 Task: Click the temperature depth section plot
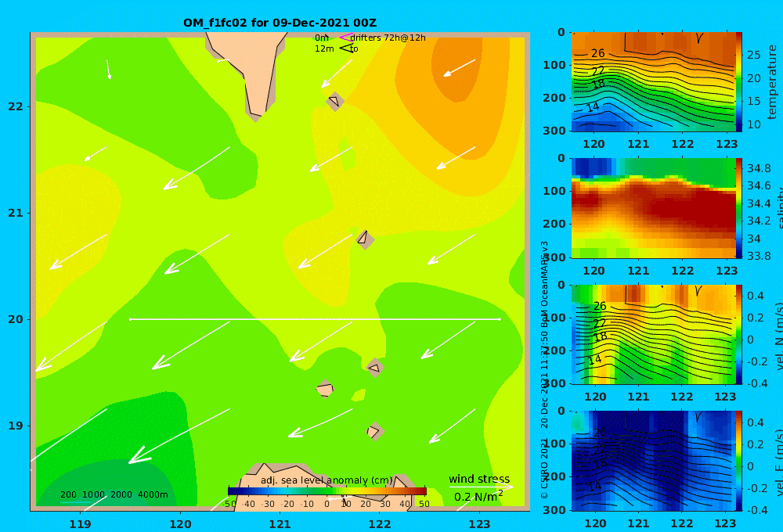tap(654, 82)
